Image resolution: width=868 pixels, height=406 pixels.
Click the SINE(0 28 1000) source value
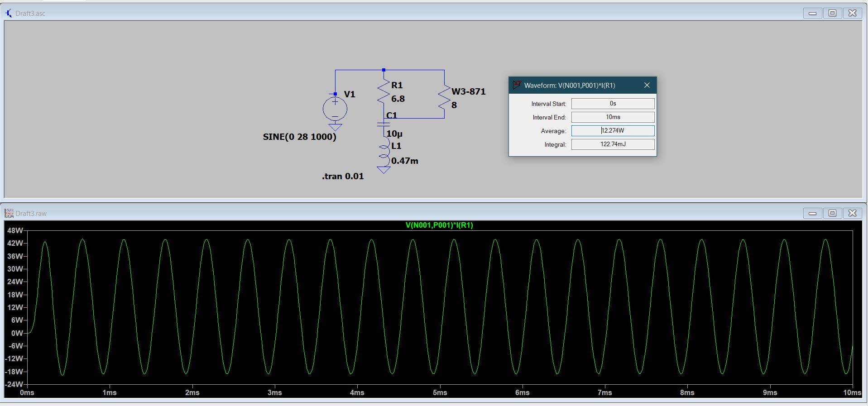pyautogui.click(x=300, y=137)
